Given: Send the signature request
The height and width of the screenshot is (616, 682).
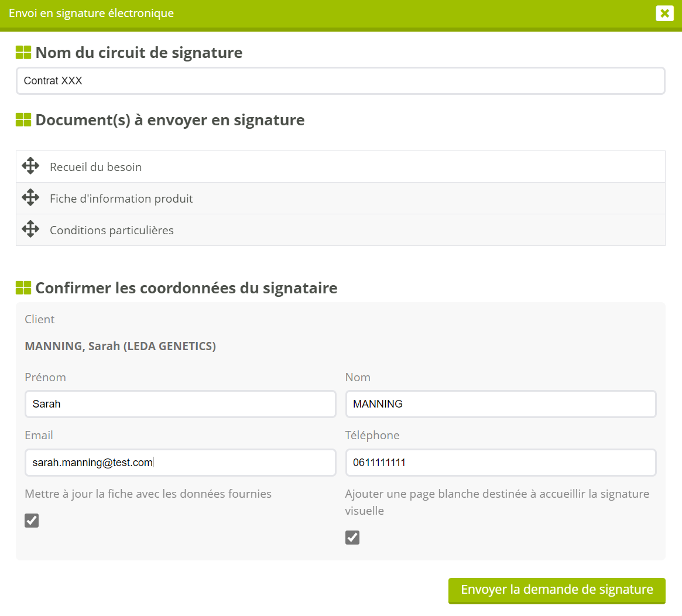Looking at the screenshot, I should coord(557,590).
